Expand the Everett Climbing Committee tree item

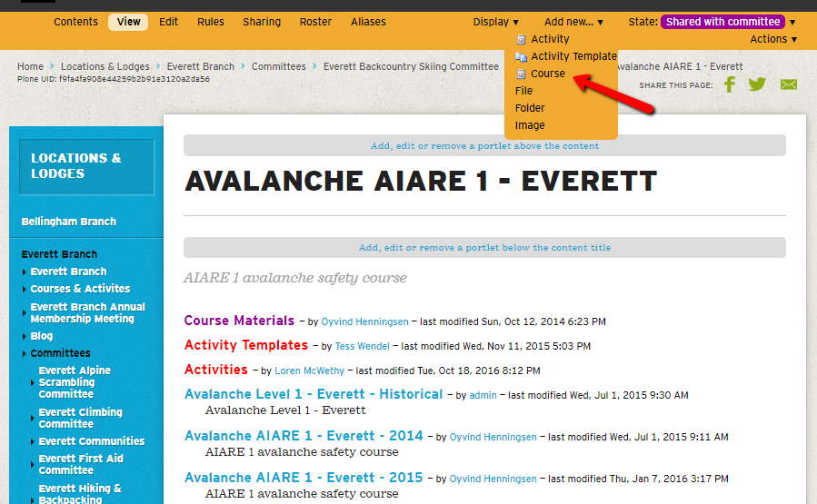point(34,418)
